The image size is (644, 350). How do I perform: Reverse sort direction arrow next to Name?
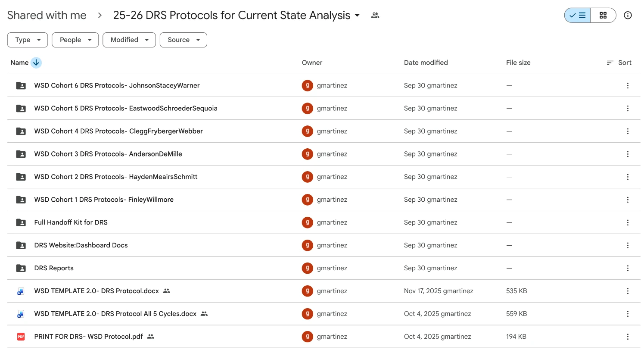36,62
